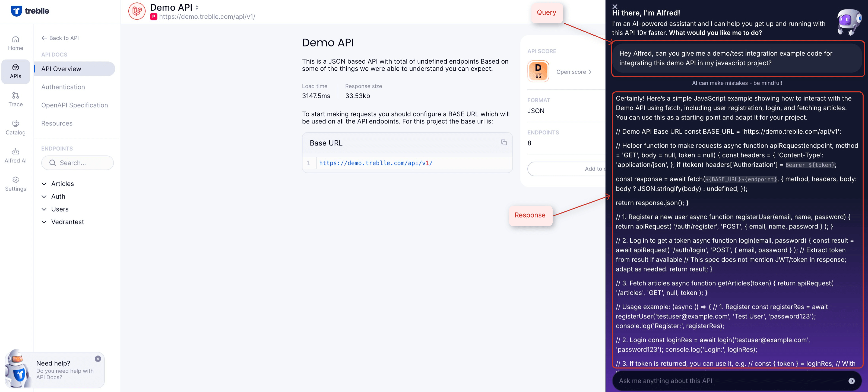Viewport: 868px width, 392px height.
Task: Open the Demo API switcher dropdown
Action: [x=197, y=7]
